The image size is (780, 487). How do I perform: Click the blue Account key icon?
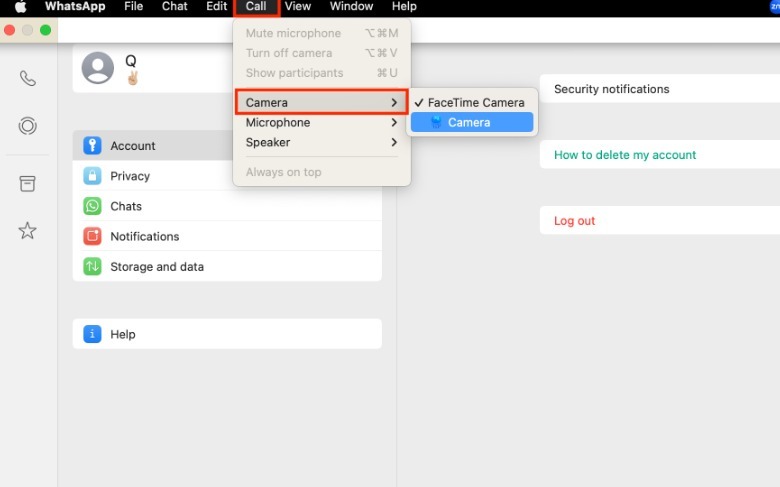92,146
